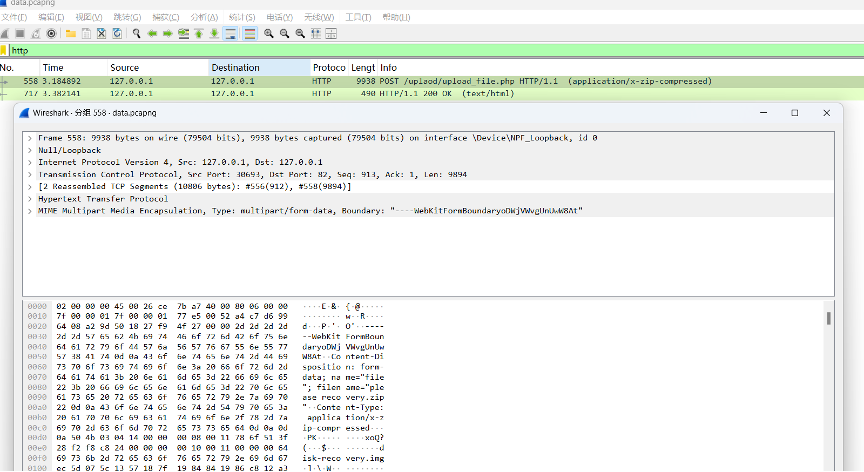Click the stop capture toolbar icon
This screenshot has height=472, width=864.
20,34
